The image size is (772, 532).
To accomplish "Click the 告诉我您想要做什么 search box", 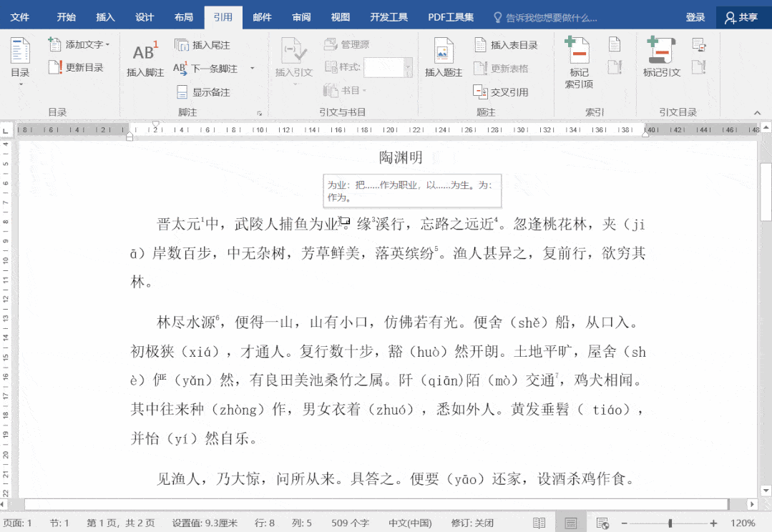I will 545,18.
